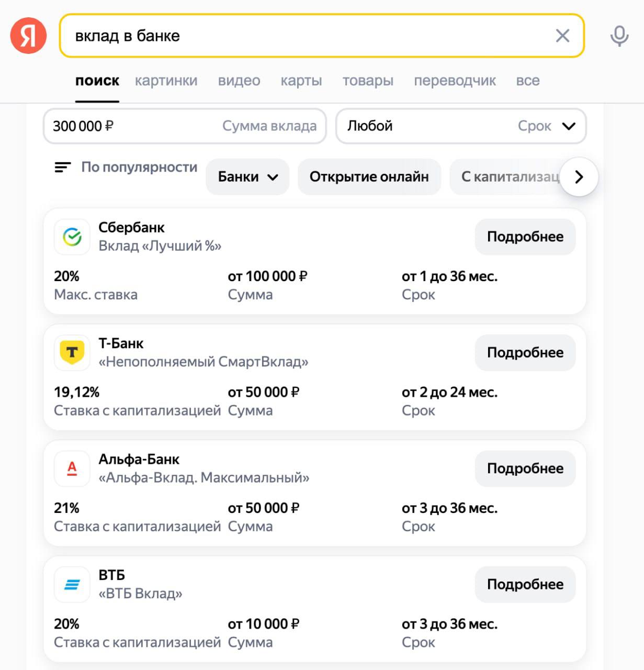This screenshot has height=670, width=644.
Task: Click the Yandex logo icon
Action: (x=28, y=36)
